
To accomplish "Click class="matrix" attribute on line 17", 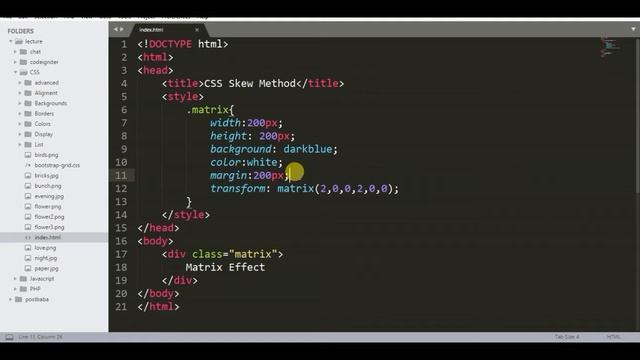I will pyautogui.click(x=235, y=254).
